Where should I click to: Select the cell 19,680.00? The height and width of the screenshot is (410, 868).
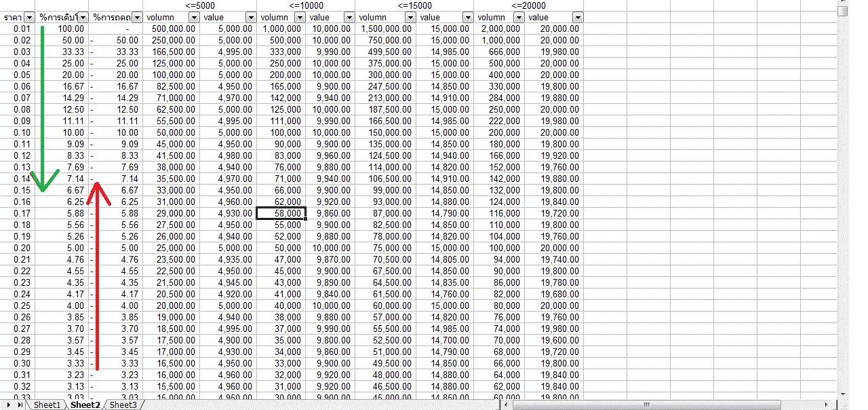[555, 294]
